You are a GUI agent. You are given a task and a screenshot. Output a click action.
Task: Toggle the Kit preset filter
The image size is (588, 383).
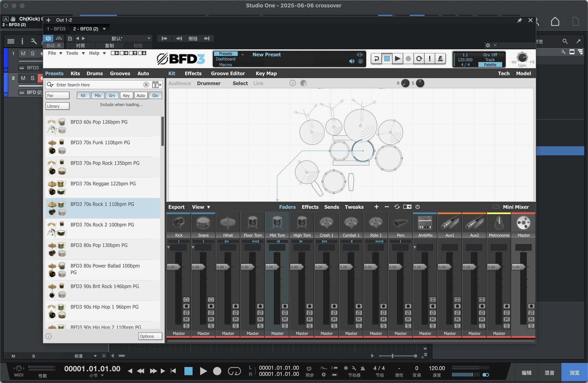(83, 96)
